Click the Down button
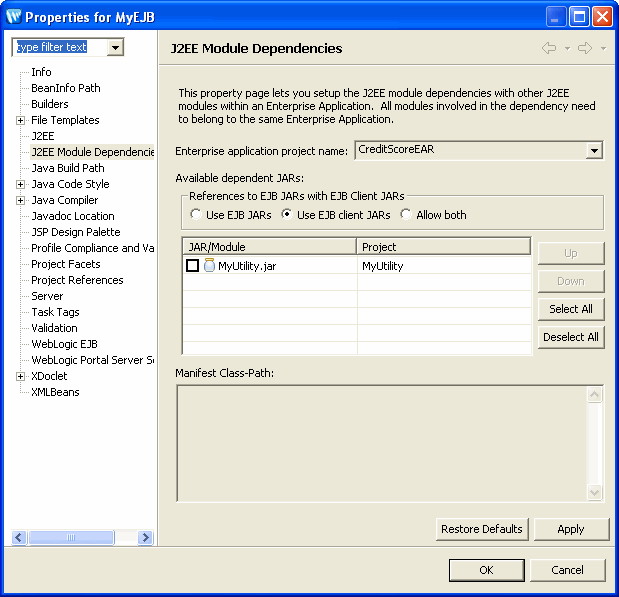 click(571, 281)
